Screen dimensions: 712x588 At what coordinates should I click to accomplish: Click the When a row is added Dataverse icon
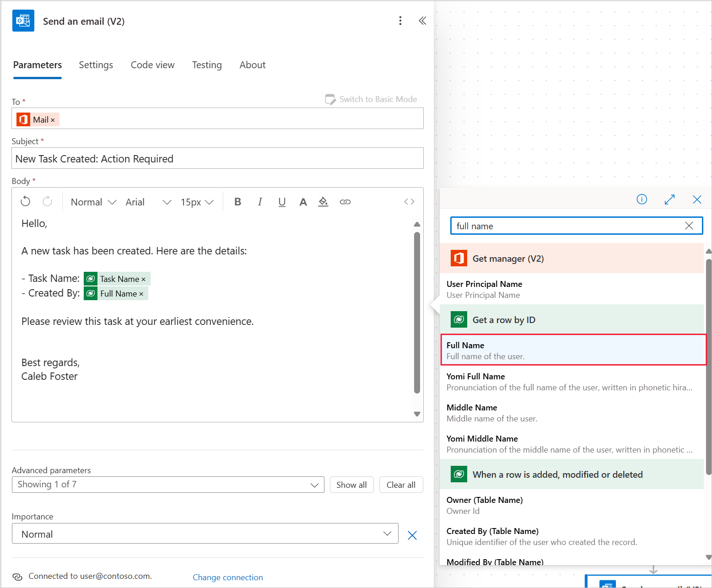tap(459, 474)
